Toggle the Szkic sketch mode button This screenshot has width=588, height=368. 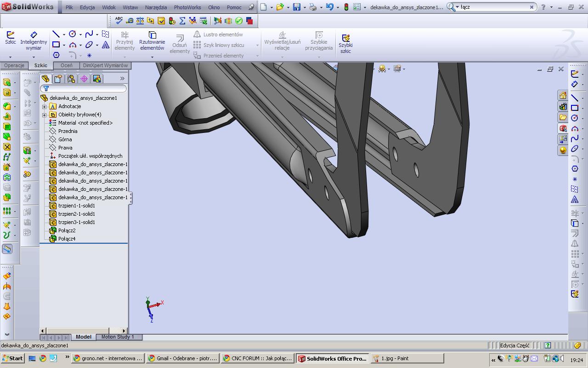(x=11, y=39)
